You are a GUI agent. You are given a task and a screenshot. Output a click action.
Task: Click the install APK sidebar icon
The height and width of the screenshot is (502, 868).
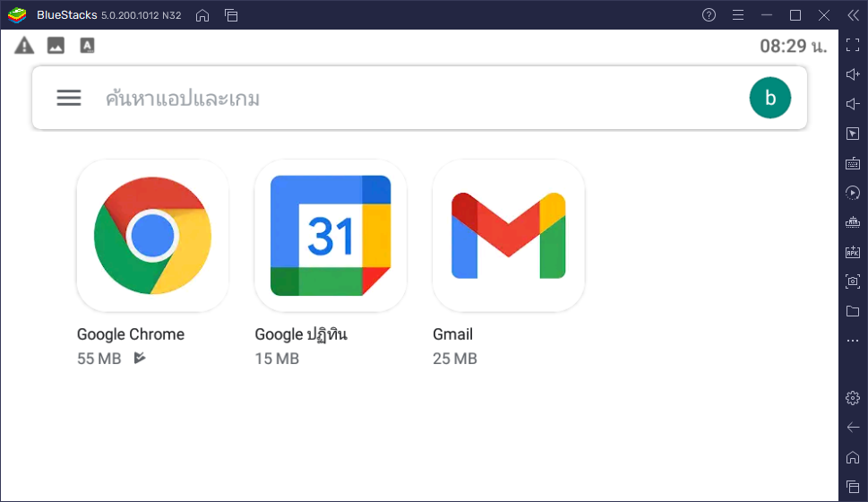coord(853,252)
